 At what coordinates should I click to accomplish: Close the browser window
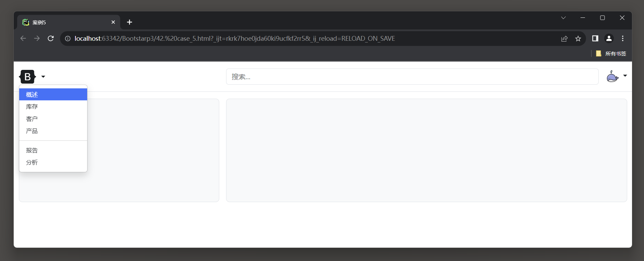click(x=622, y=18)
